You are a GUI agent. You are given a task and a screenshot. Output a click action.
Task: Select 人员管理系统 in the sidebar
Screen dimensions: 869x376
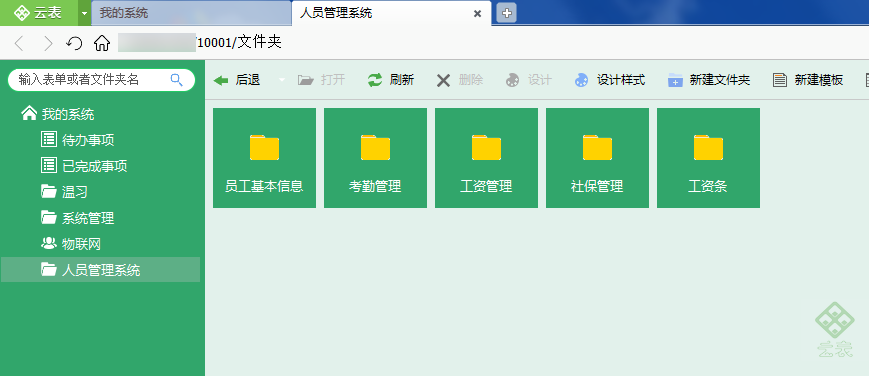pyautogui.click(x=100, y=270)
